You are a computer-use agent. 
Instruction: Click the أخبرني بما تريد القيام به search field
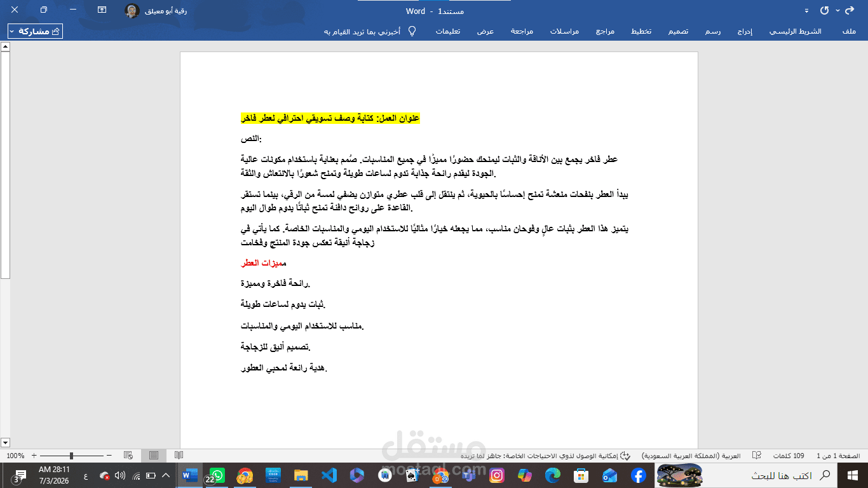(x=362, y=31)
